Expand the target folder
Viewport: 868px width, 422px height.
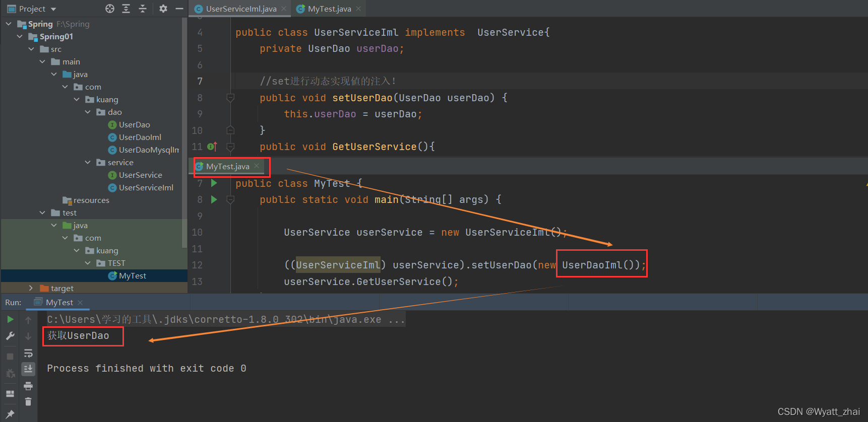click(31, 288)
